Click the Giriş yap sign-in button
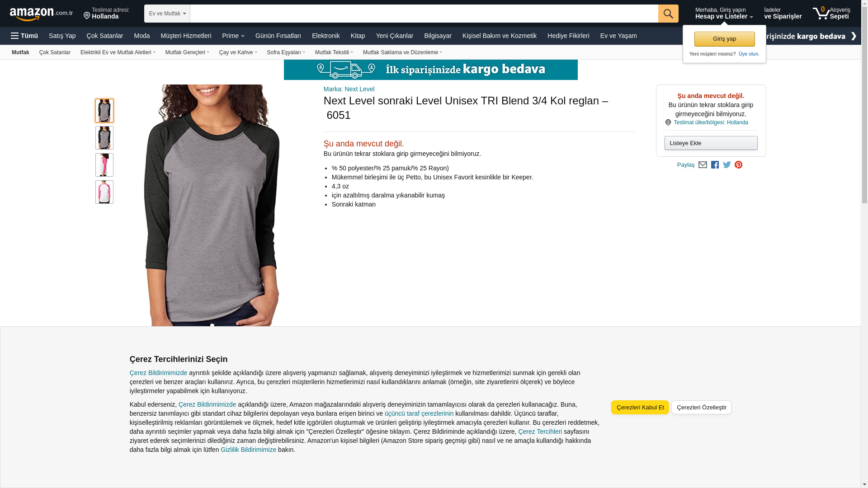Screen dimensions: 868x488 724,39
